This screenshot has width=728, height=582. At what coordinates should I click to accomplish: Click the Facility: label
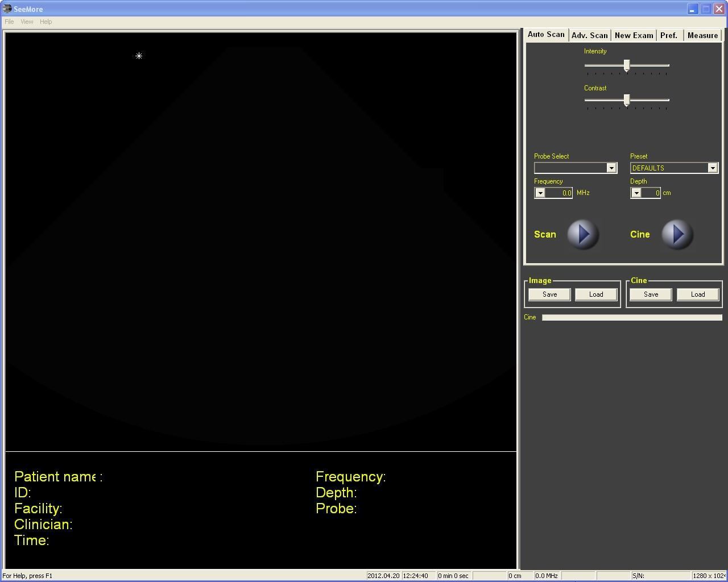(x=38, y=509)
